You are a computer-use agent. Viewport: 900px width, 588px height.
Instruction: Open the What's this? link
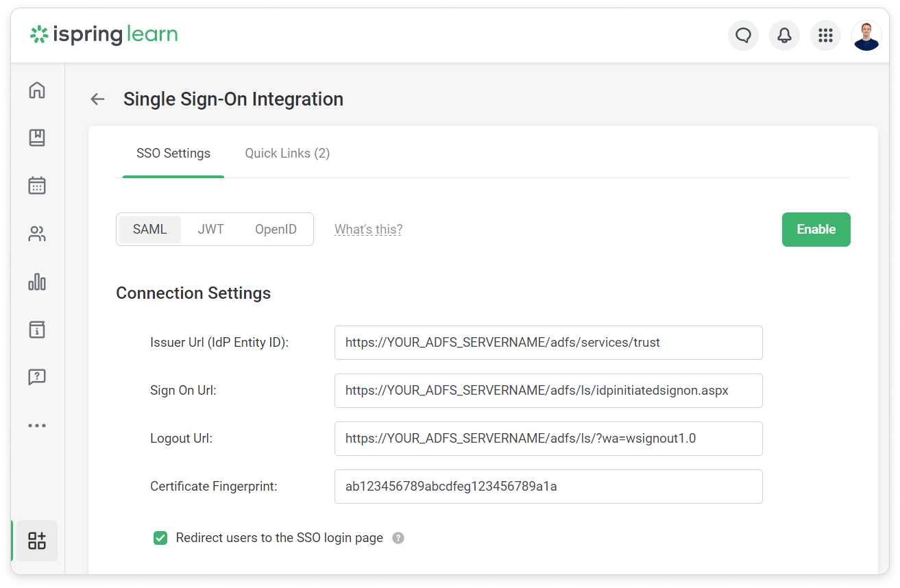coord(368,229)
